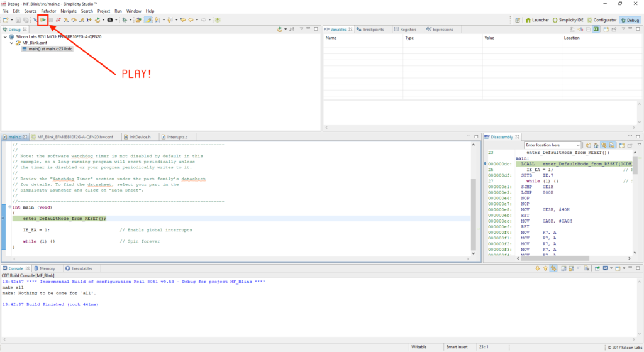Image resolution: width=644 pixels, height=352 pixels.
Task: Click the Step Into toolbar icon
Action: click(66, 20)
